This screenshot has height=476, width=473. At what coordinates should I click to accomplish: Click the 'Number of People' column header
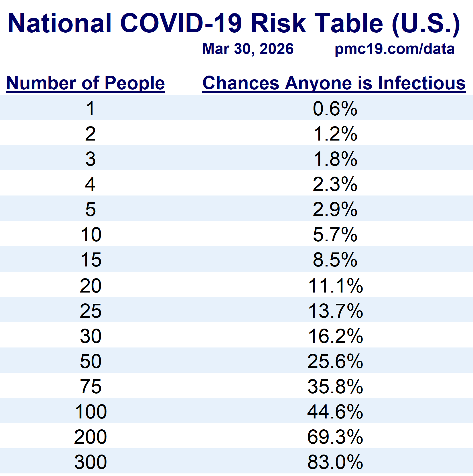85,83
